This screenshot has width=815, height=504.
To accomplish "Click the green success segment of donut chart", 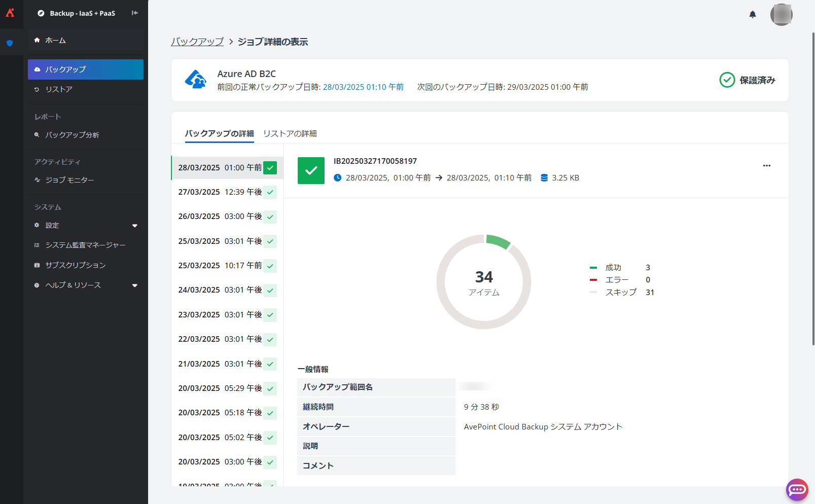I will pyautogui.click(x=498, y=241).
